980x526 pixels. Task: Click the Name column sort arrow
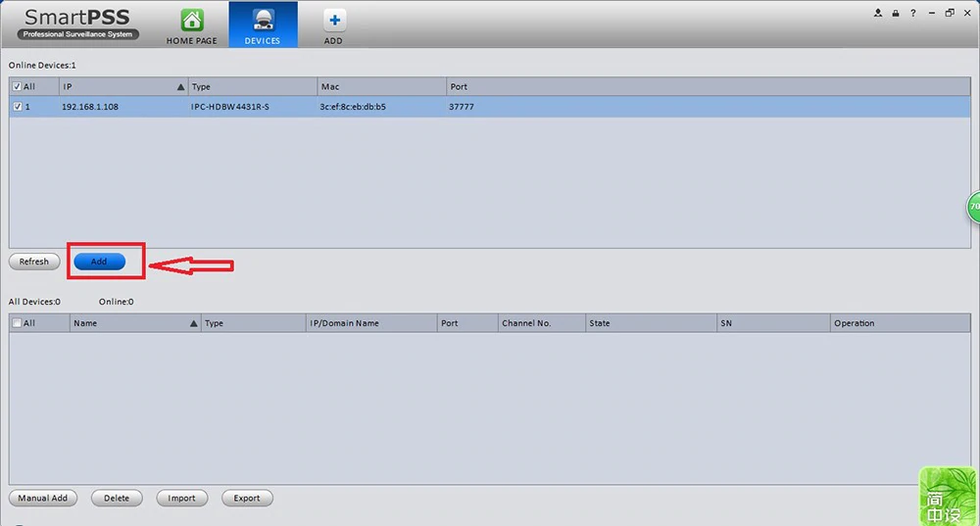pyautogui.click(x=194, y=323)
